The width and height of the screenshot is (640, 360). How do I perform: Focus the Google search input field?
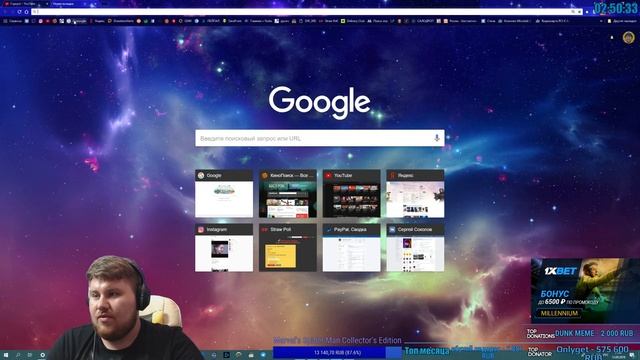point(320,138)
